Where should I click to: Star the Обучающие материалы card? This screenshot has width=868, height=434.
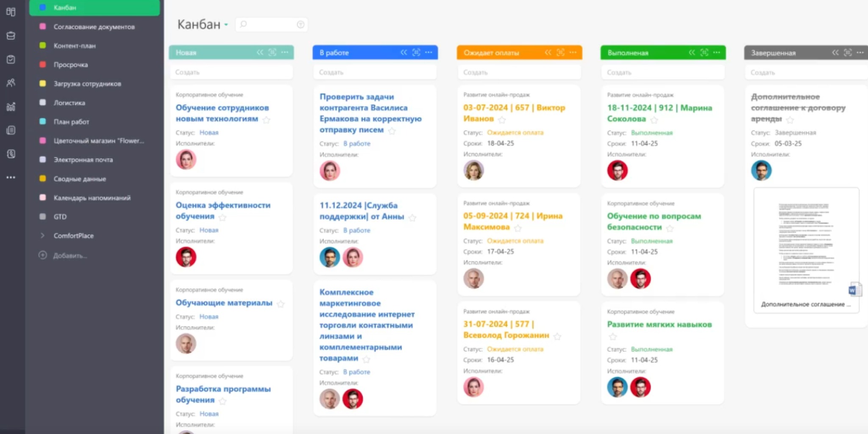pos(281,304)
